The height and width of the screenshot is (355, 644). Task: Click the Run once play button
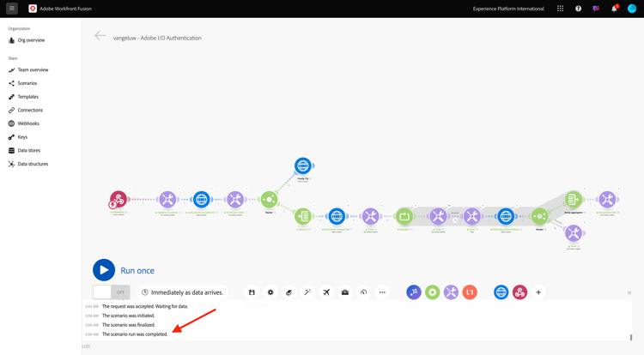point(104,270)
